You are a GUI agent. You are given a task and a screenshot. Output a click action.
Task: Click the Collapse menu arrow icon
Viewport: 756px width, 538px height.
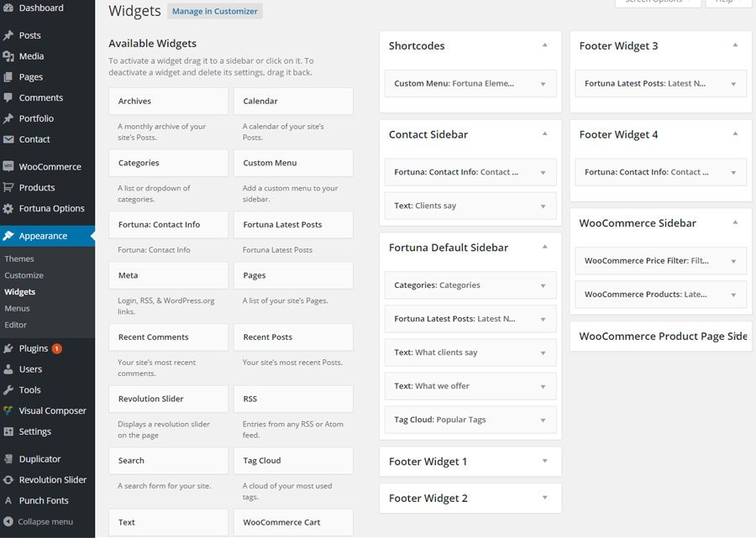[8, 521]
